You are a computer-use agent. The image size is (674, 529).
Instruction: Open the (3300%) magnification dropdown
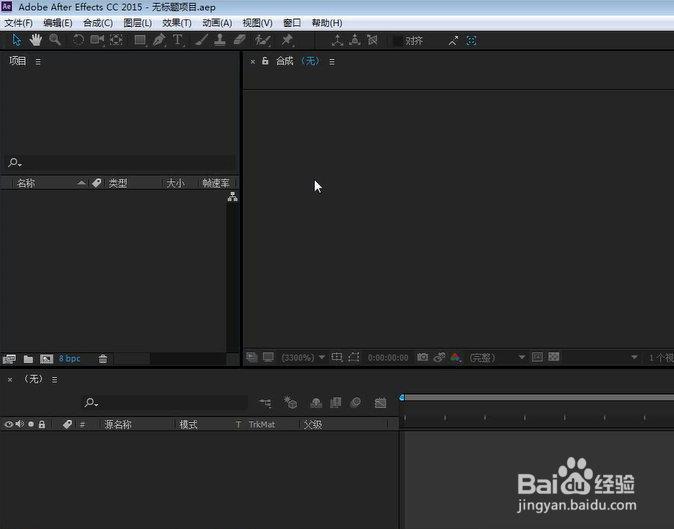pos(303,358)
